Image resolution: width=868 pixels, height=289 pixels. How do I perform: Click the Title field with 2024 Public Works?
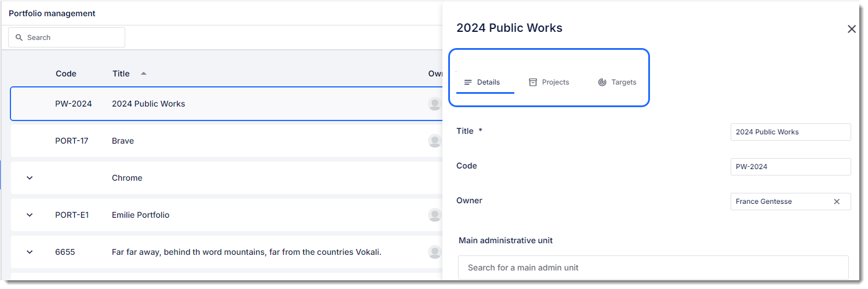[x=790, y=132]
